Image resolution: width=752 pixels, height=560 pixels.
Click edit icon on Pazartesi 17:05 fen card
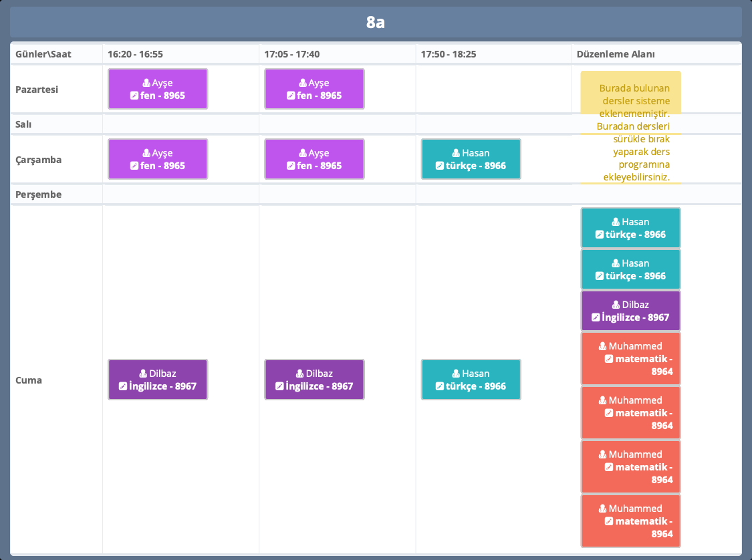coord(291,96)
